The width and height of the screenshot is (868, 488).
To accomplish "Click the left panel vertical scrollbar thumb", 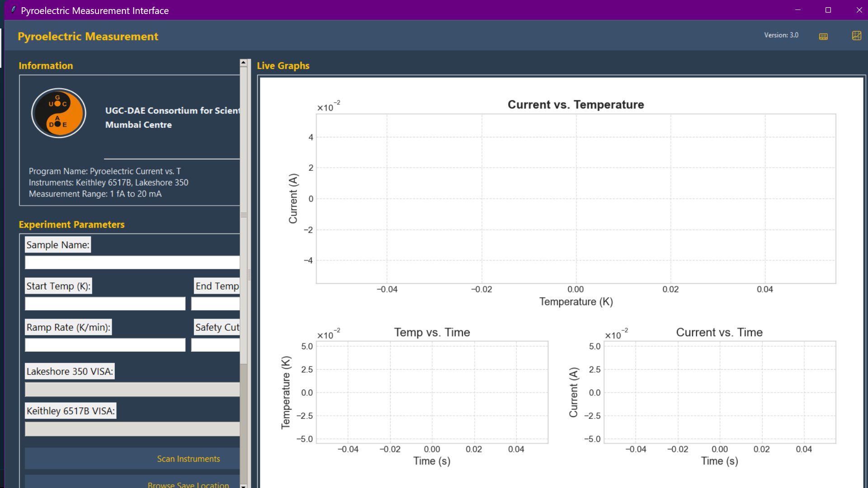I will [244, 215].
